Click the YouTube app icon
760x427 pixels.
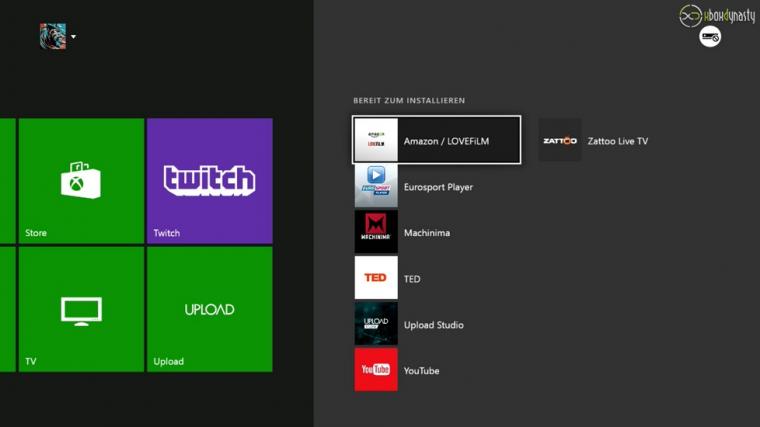click(x=376, y=370)
